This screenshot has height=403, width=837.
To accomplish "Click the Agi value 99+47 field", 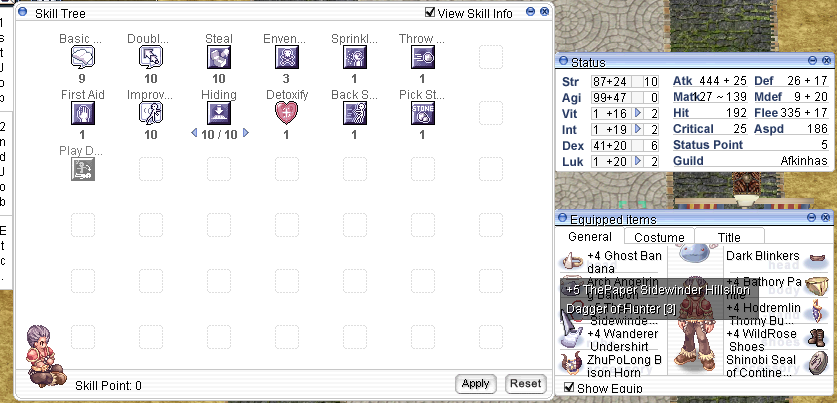I will coord(611,98).
